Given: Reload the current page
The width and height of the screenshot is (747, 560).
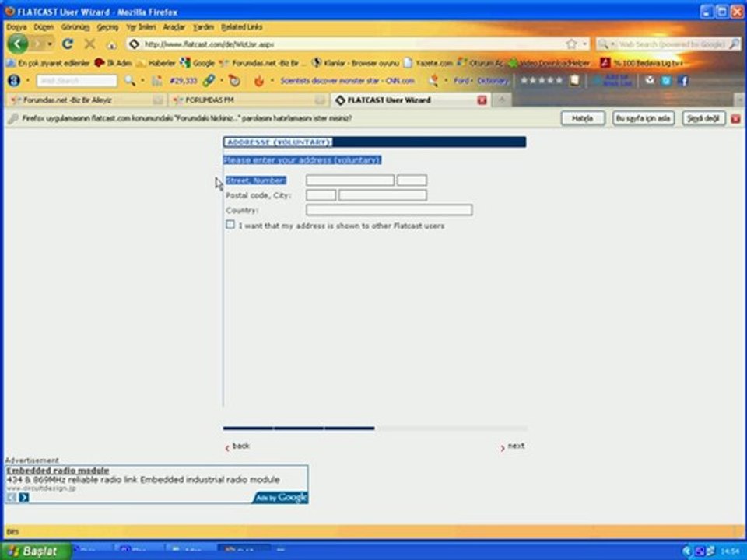Looking at the screenshot, I should click(68, 44).
